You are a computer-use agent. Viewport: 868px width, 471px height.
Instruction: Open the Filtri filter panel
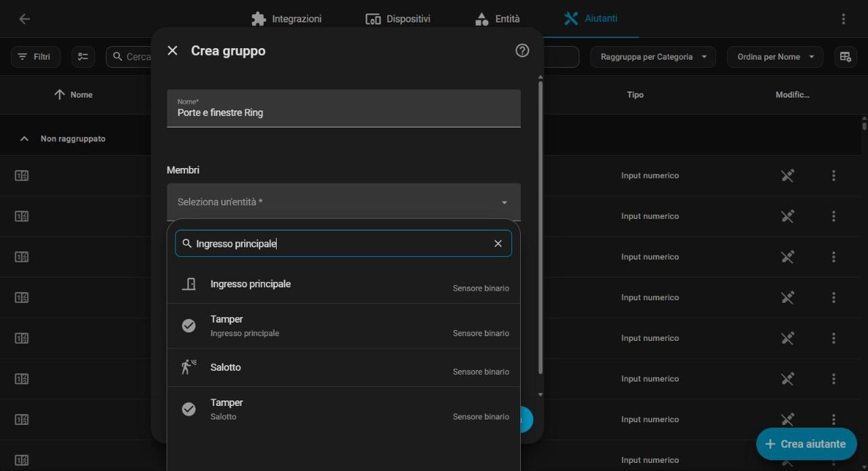(x=35, y=57)
